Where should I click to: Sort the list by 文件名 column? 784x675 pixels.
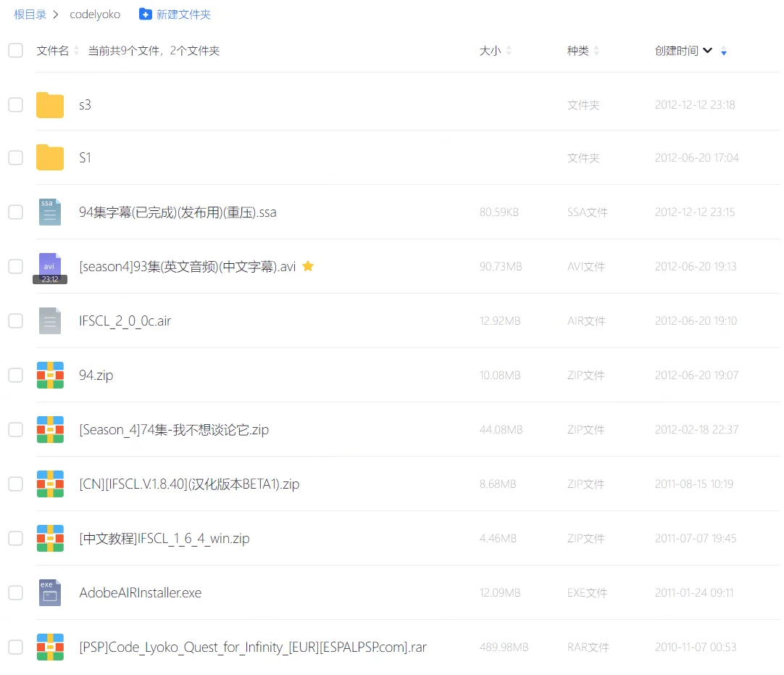click(x=53, y=51)
